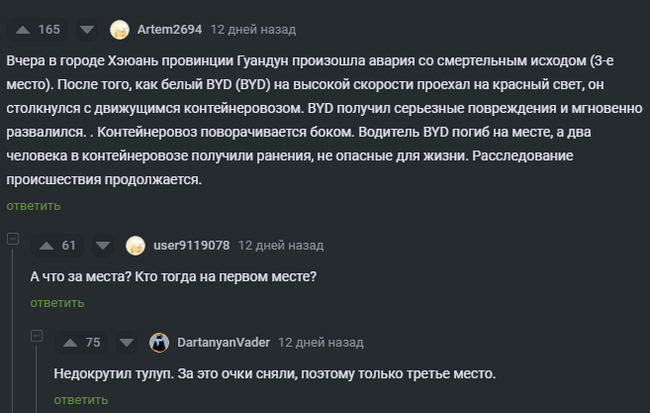Screen dimensions: 650x413
Task: Downvote user9119078's comment
Action: (102, 245)
